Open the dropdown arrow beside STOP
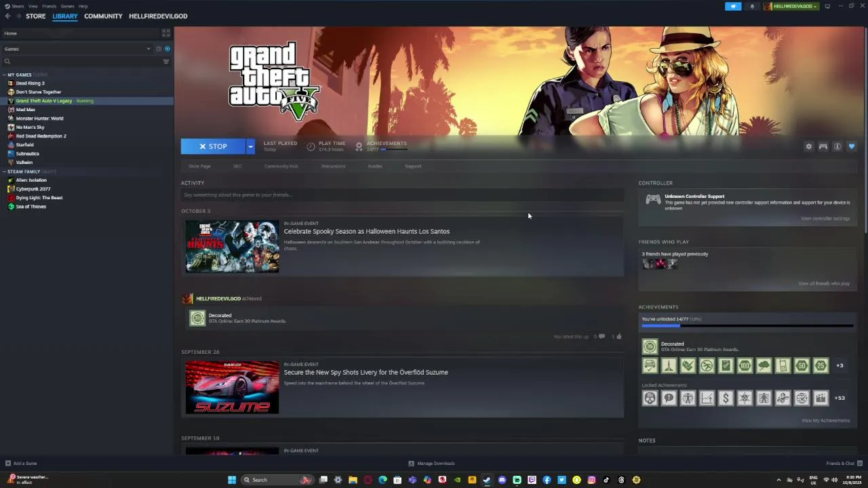 click(250, 146)
